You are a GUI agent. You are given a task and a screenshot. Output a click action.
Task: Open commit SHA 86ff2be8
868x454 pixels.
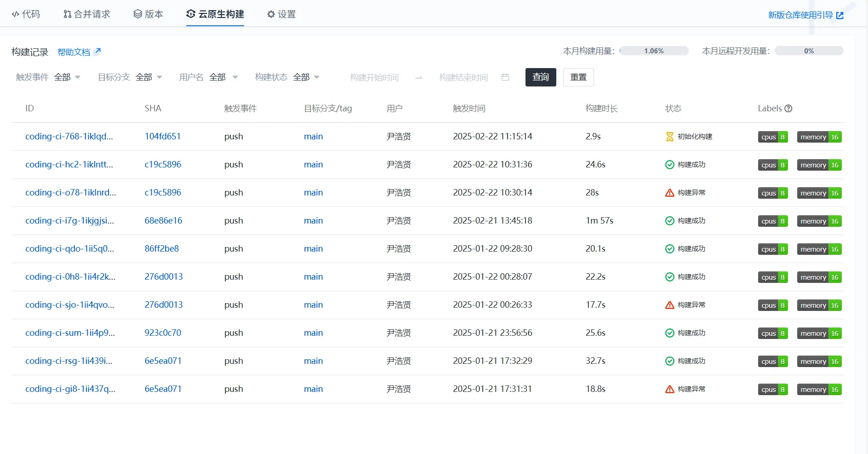click(x=162, y=249)
